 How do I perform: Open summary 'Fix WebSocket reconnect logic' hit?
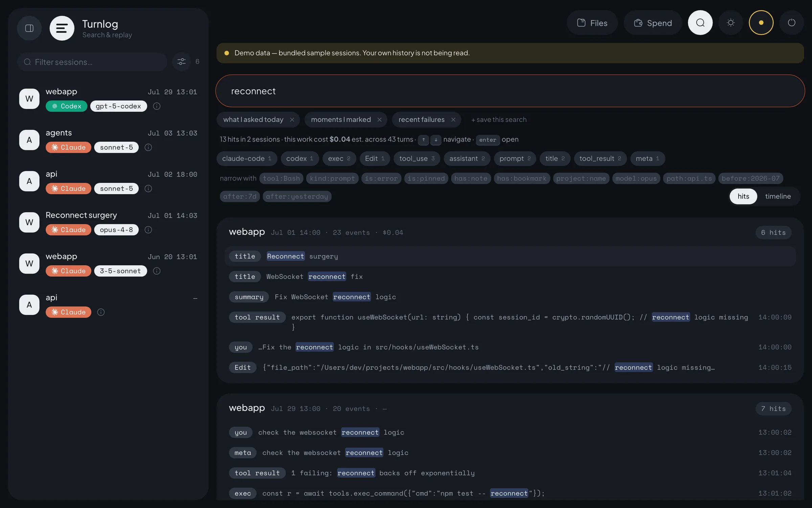(x=510, y=297)
